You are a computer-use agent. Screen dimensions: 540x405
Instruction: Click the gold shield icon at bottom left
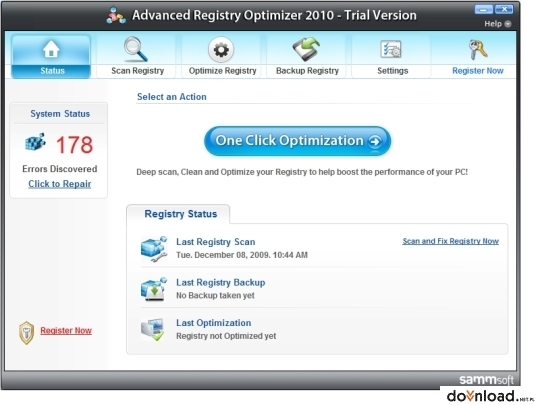pyautogui.click(x=27, y=333)
